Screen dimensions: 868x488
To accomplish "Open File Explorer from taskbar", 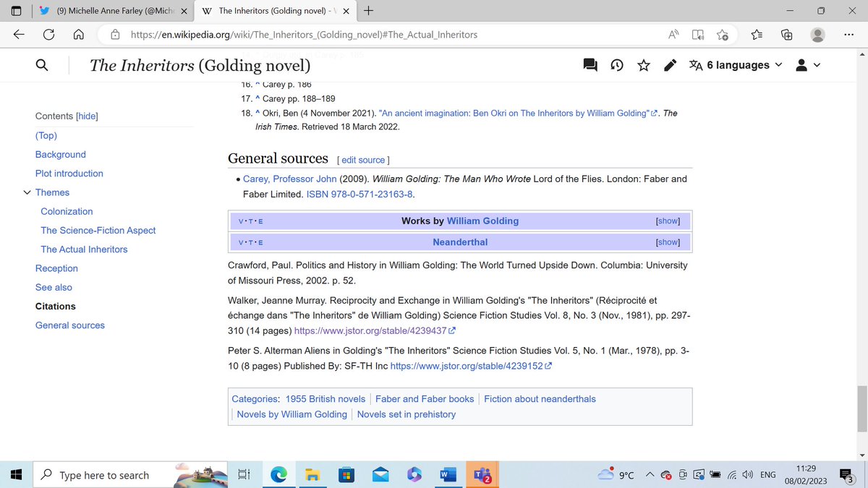I will pyautogui.click(x=312, y=475).
